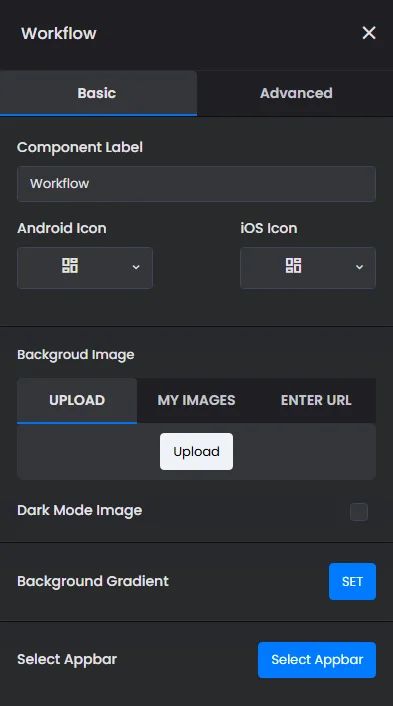The image size is (393, 706).
Task: Select the Basic tab
Action: point(97,93)
